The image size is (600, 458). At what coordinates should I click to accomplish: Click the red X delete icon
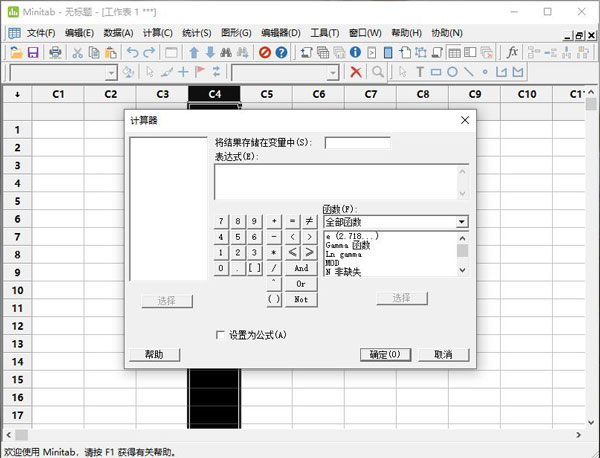point(356,72)
